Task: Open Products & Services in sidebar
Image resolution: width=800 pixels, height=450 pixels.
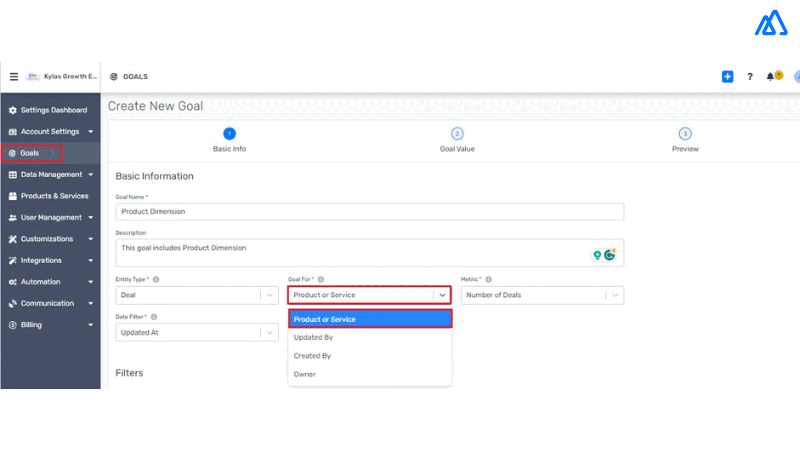Action: pyautogui.click(x=54, y=196)
